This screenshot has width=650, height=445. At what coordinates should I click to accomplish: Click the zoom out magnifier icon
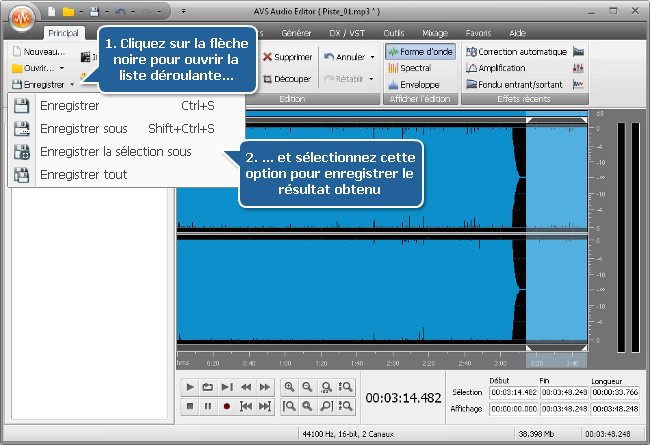click(x=307, y=387)
